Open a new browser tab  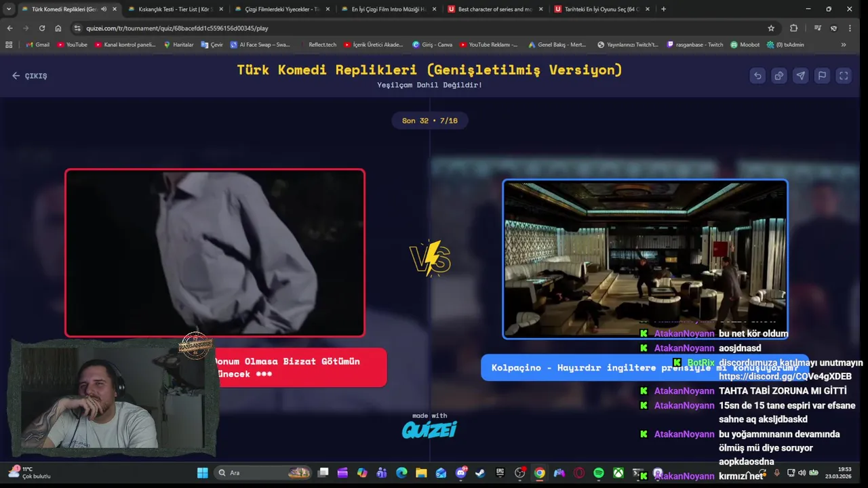[x=663, y=9]
